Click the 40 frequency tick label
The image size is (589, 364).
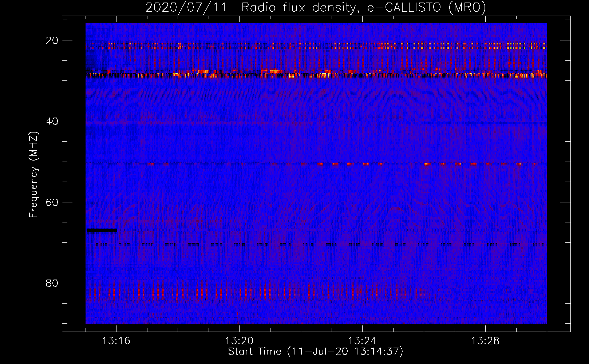coord(52,121)
